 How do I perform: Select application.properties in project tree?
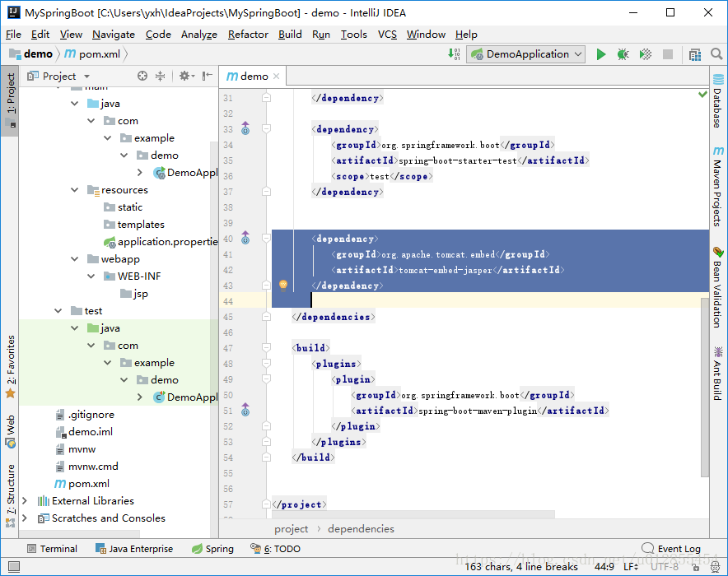[161, 242]
